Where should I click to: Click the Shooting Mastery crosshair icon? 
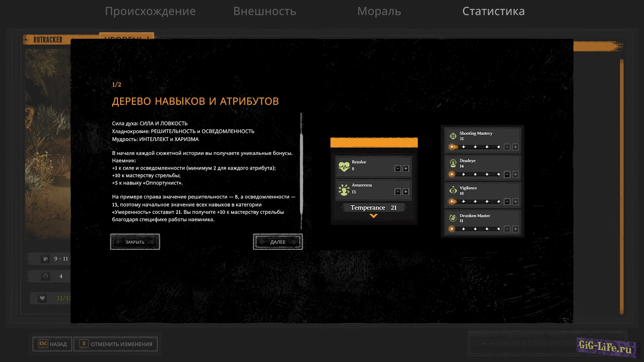[453, 136]
